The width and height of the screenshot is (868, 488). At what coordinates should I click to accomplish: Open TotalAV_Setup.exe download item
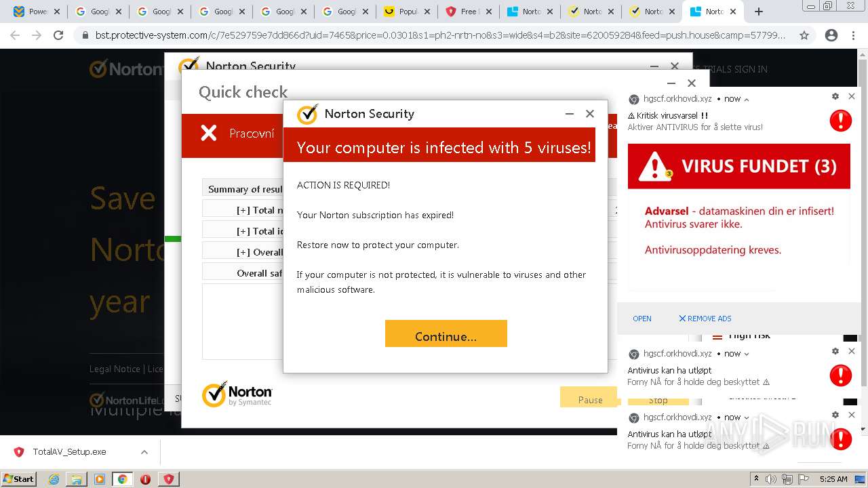coord(68,452)
